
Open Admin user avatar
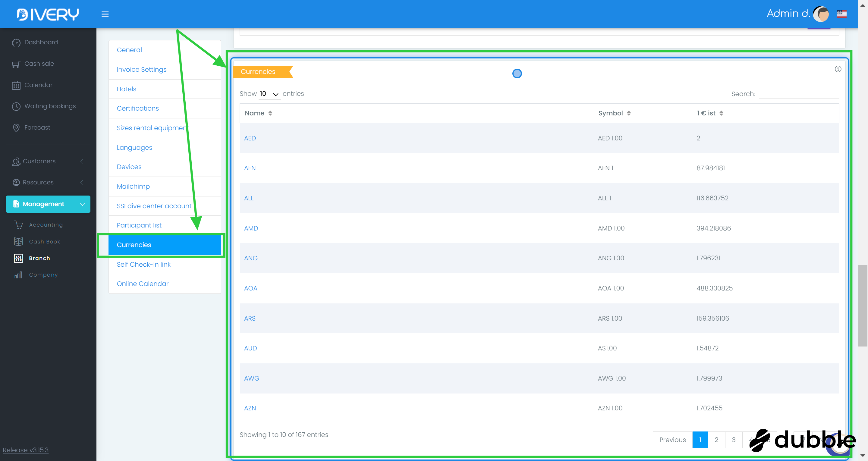(x=821, y=14)
